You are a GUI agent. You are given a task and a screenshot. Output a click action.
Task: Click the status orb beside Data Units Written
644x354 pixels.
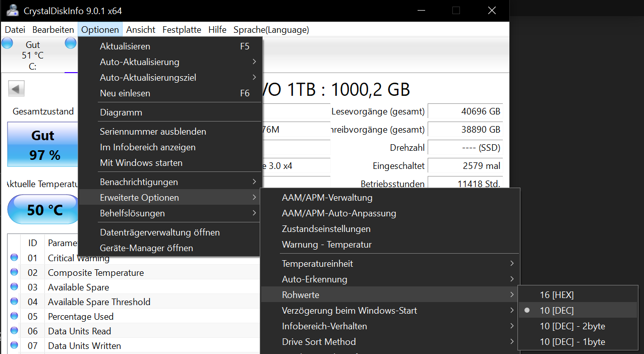click(x=14, y=345)
